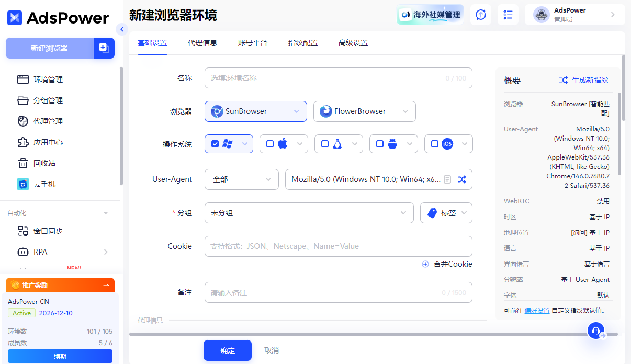This screenshot has width=631, height=364.
Task: Click the main form vertical scrollbar
Action: tap(623, 89)
